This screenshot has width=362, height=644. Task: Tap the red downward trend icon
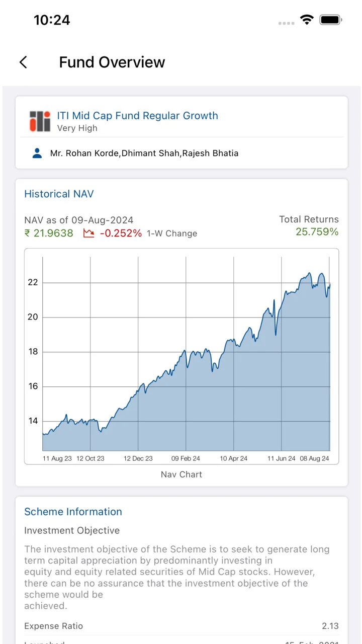coord(89,233)
